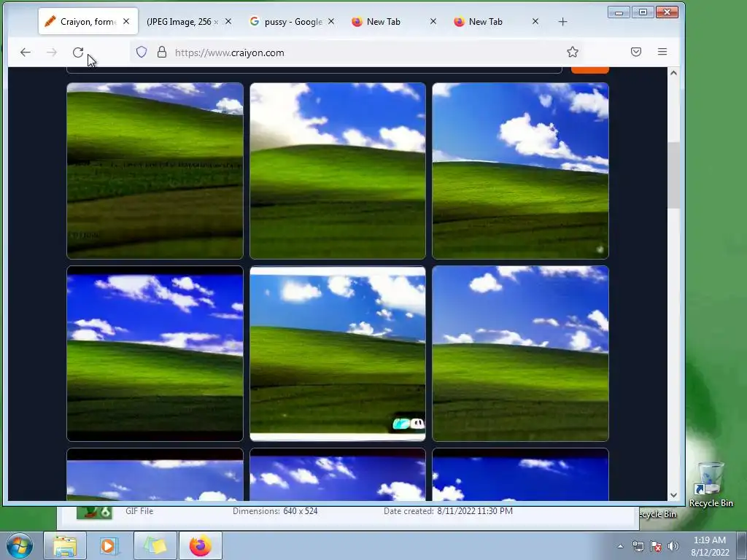Launch Windows Media Player from taskbar
Viewport: 747px width, 560px height.
(x=108, y=545)
